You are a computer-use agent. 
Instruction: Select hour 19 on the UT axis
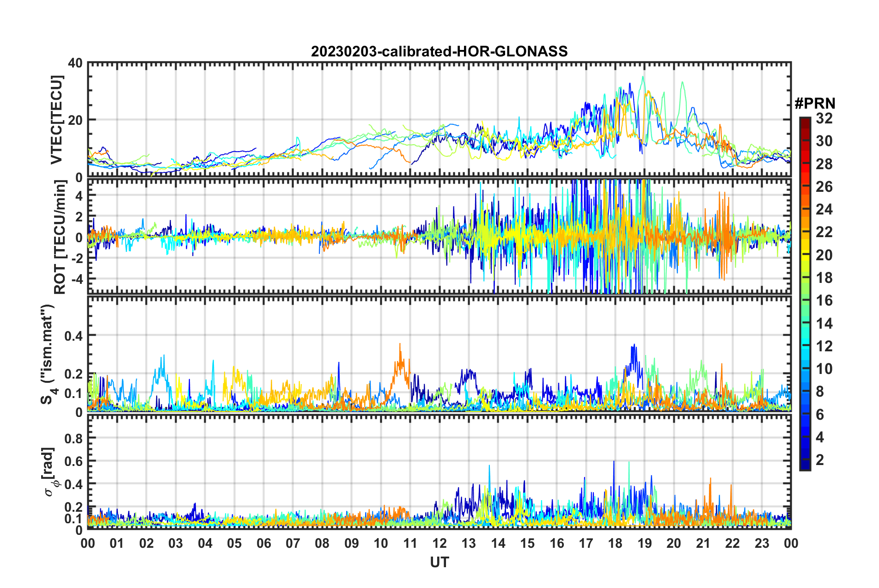[645, 543]
